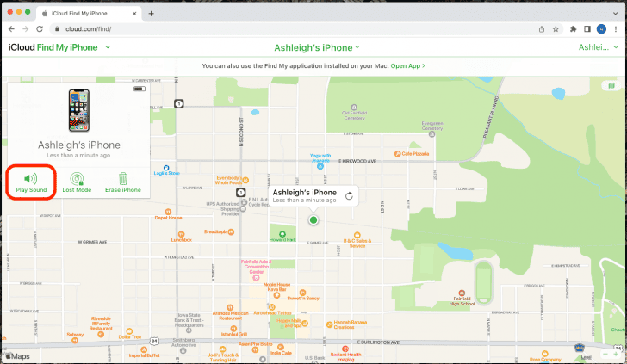Activate Lost Mode for the iPhone
Viewport: 627px width, 364px height.
point(77,178)
